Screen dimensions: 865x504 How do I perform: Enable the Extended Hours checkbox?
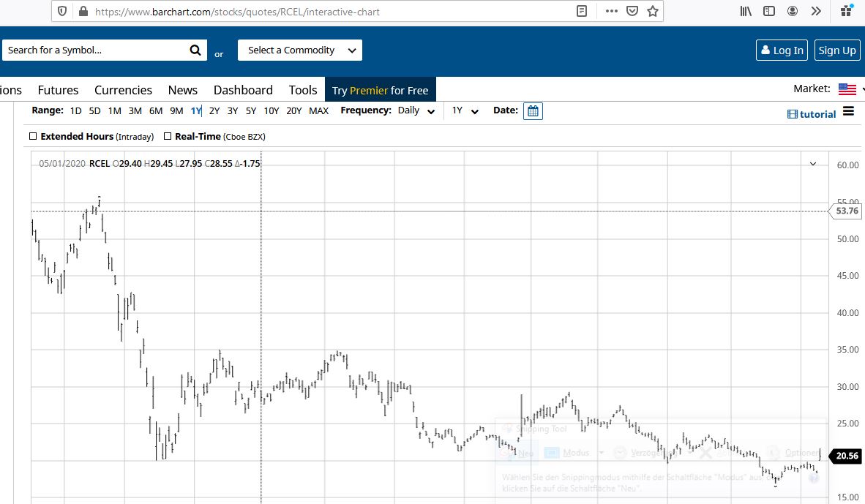click(x=33, y=136)
